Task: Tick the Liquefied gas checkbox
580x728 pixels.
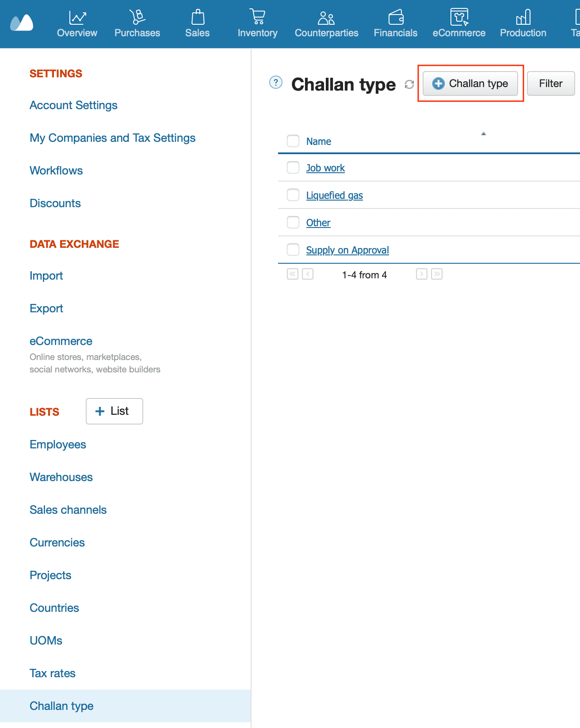Action: point(293,195)
